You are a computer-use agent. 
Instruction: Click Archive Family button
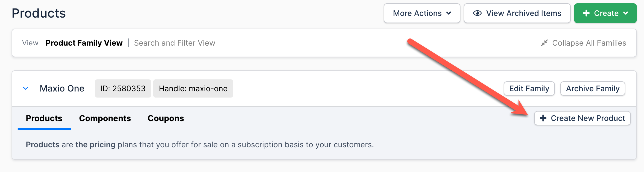pyautogui.click(x=593, y=88)
